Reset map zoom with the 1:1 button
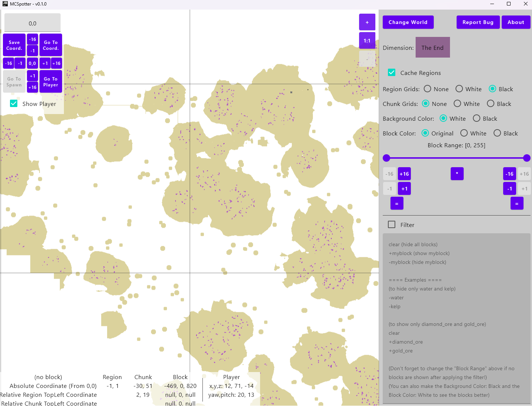532x406 pixels. coord(367,41)
